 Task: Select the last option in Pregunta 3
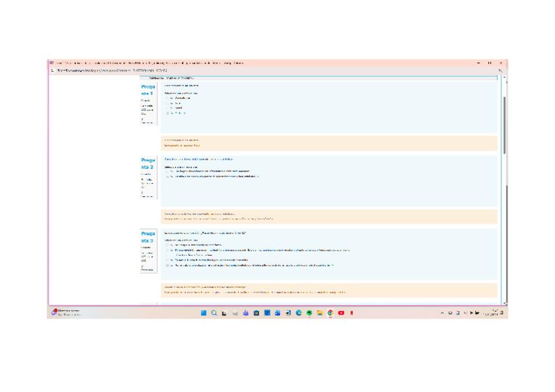[x=168, y=266]
